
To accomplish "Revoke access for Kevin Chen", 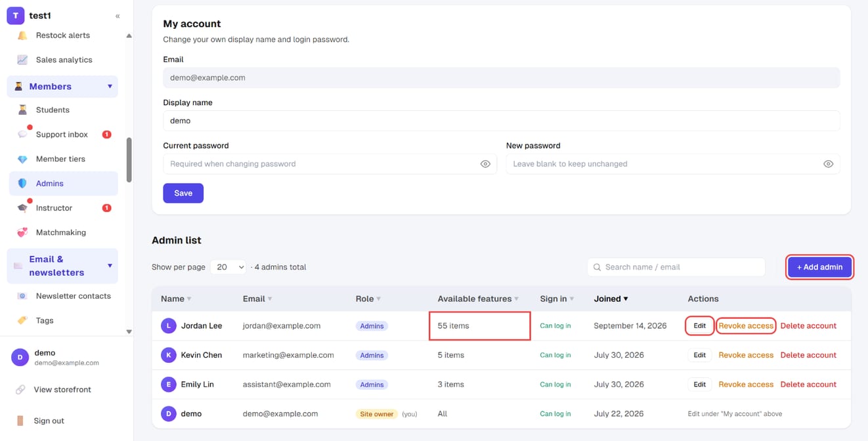I will (x=746, y=355).
